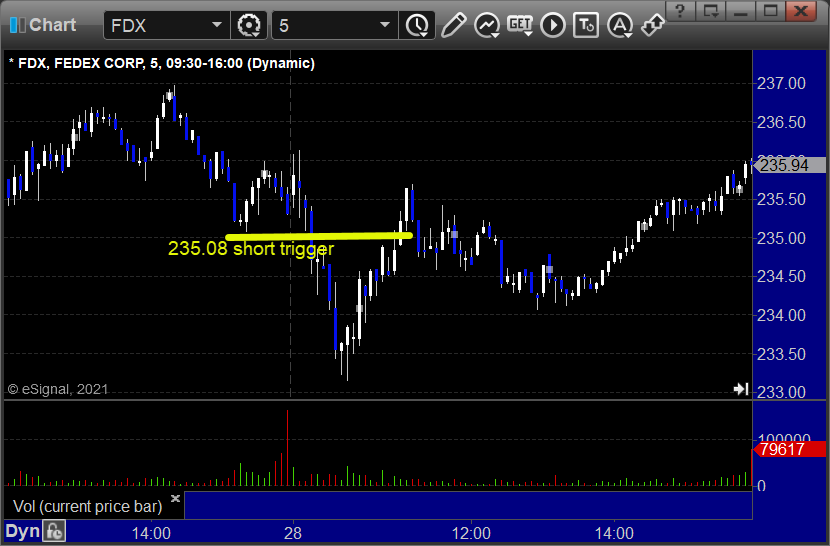830x546 pixels.
Task: Open the time template clock icon
Action: (x=417, y=25)
